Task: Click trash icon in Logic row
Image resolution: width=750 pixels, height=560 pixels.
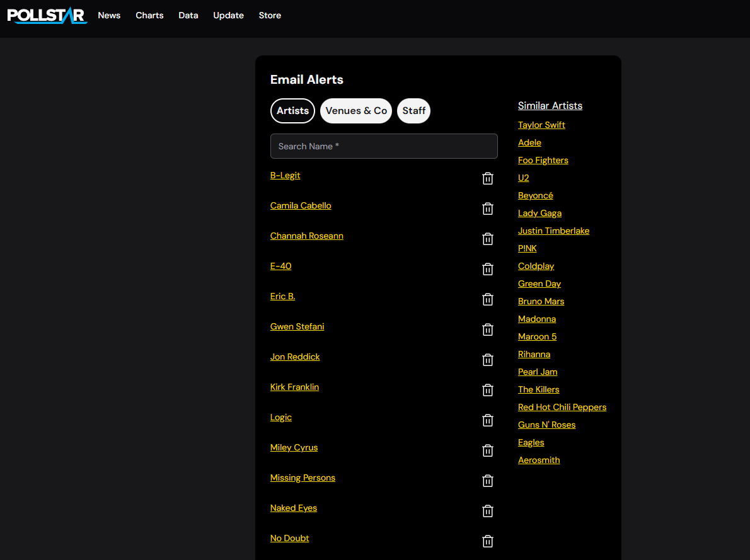Action: [487, 420]
